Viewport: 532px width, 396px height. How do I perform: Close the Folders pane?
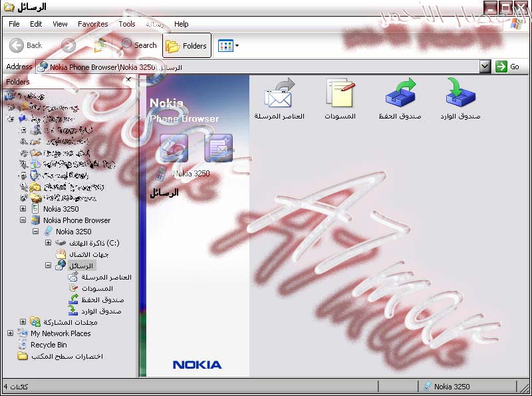[128, 79]
